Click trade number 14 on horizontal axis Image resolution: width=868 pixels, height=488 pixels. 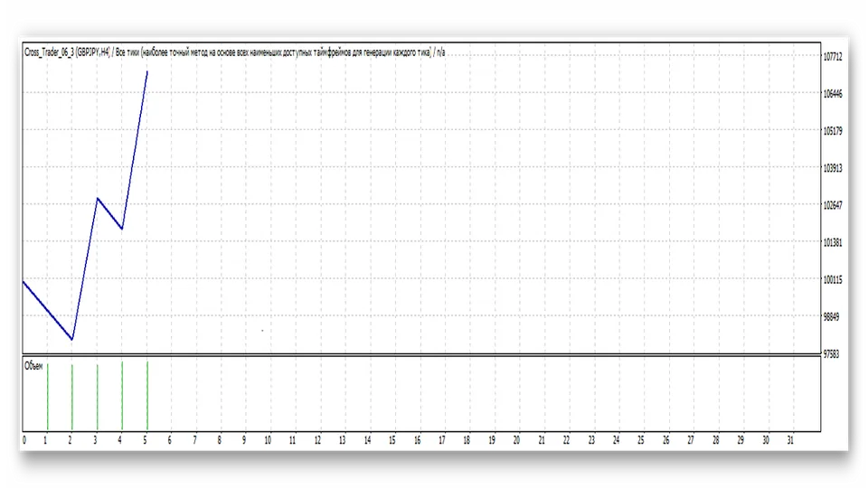coord(368,440)
